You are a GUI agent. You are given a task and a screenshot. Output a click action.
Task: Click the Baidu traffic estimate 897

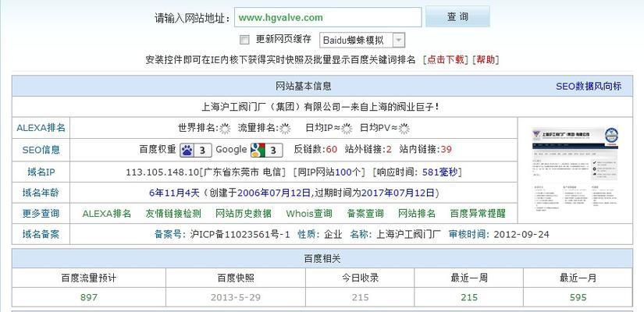pos(89,297)
